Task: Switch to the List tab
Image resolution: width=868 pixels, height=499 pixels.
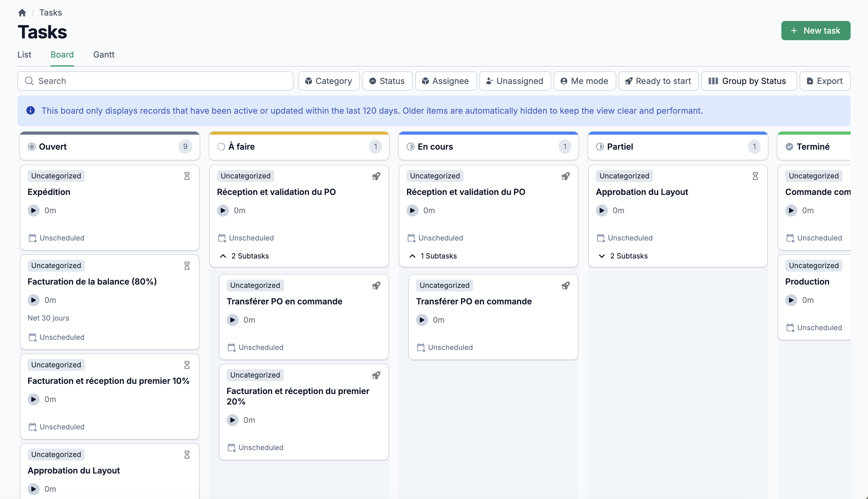Action: [24, 55]
